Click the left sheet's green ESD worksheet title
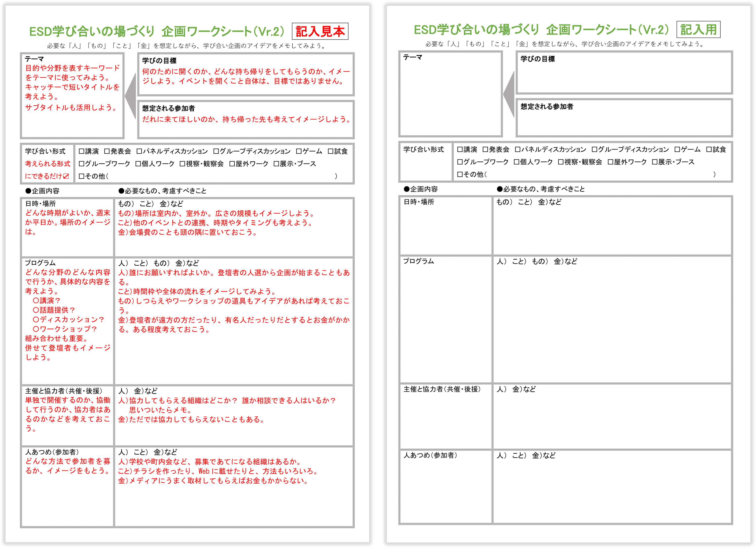The height and width of the screenshot is (548, 756). [157, 31]
